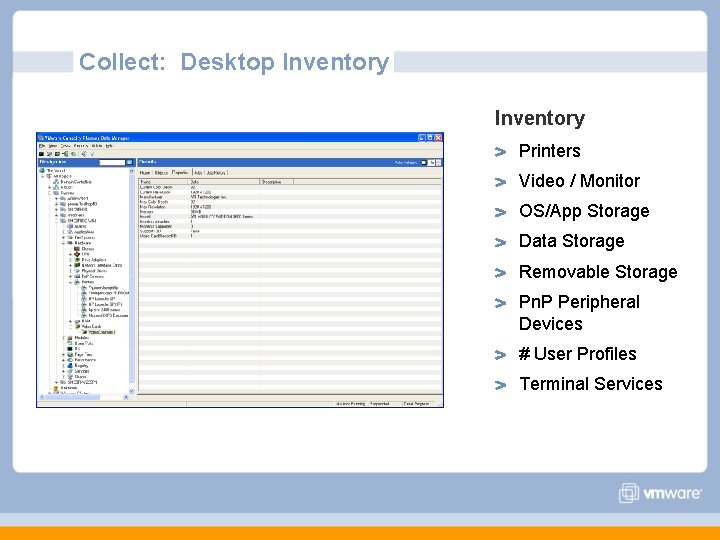Click the Inventory heading text
The height and width of the screenshot is (540, 720).
point(540,118)
